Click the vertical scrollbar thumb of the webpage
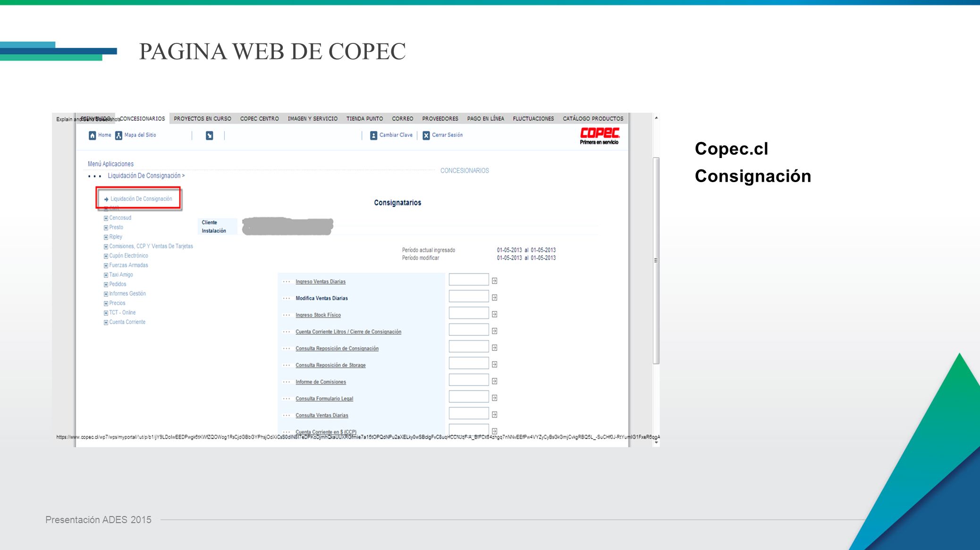This screenshot has width=980, height=550. 656,260
